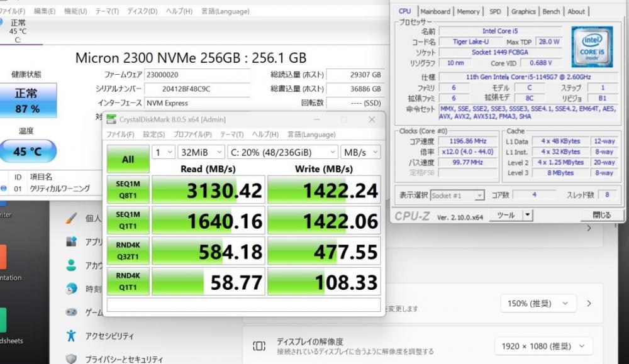This screenshot has width=629, height=364.
Task: Switch to the CPU-Z Graphics tab
Action: (x=523, y=11)
